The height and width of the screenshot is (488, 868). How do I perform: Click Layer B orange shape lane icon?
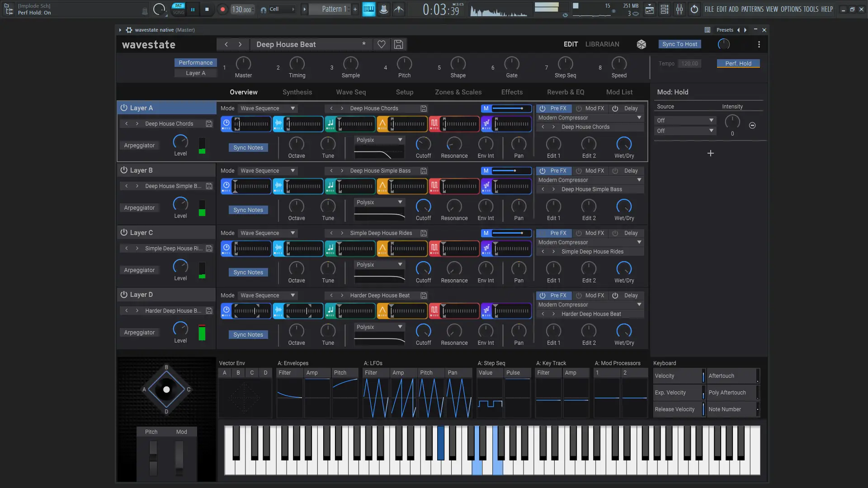tap(382, 186)
